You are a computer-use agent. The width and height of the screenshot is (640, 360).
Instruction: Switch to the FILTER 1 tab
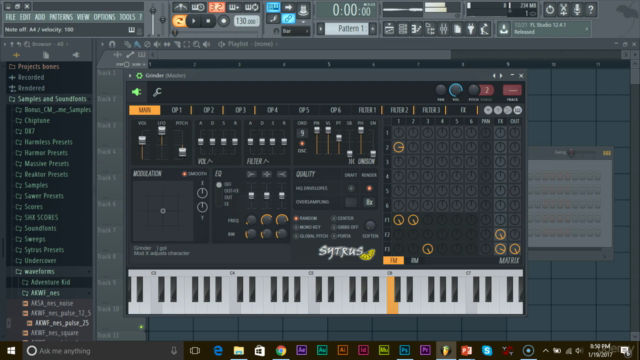(367, 110)
